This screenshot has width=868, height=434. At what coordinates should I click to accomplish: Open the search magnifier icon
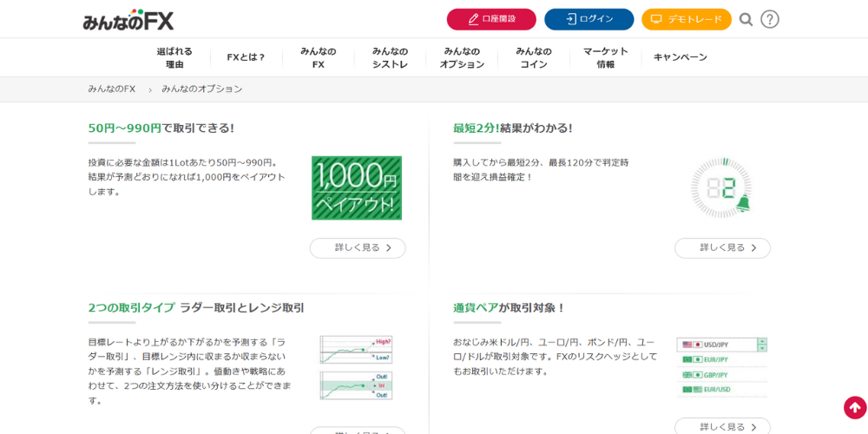[746, 19]
